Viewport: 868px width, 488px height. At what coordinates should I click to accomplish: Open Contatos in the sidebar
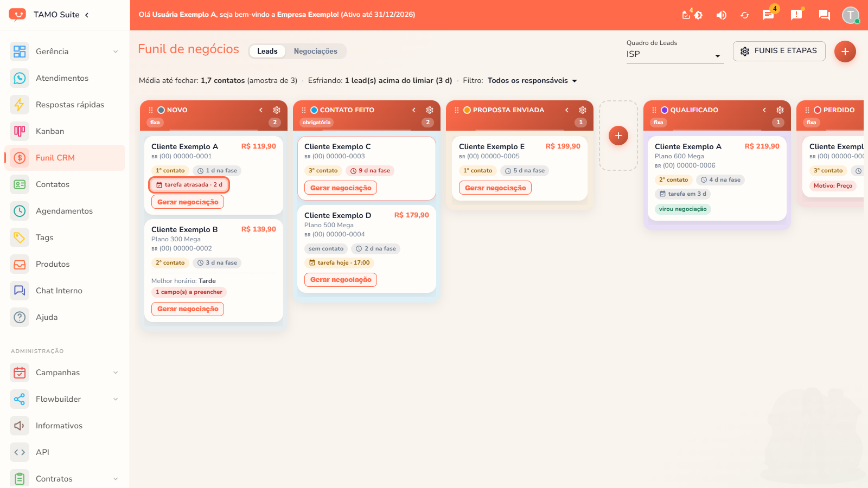pos(65,184)
